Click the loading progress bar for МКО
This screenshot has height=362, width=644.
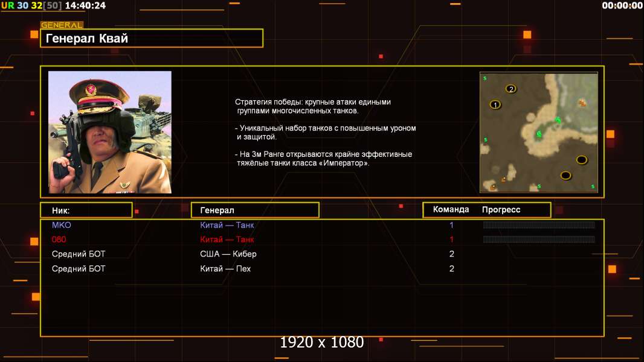(539, 225)
